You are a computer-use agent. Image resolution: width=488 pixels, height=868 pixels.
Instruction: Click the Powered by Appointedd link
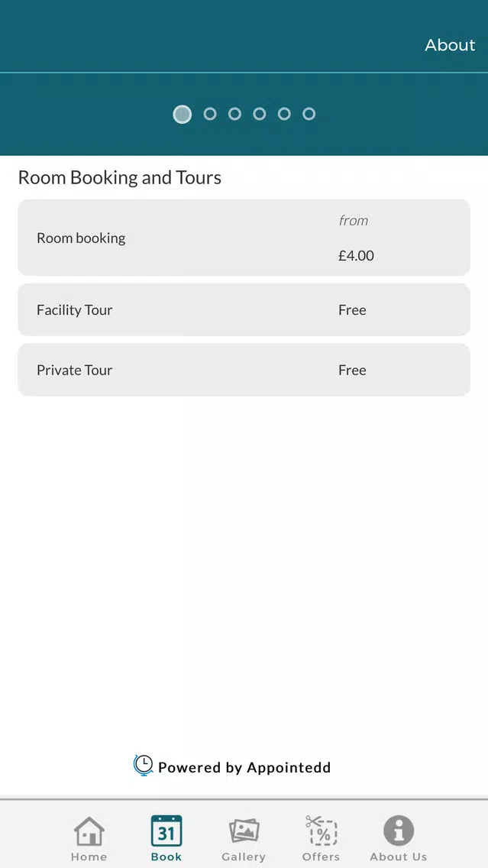pyautogui.click(x=244, y=767)
